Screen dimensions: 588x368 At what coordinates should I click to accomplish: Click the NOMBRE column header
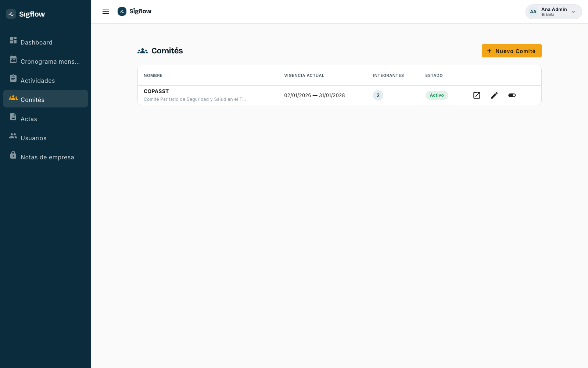coord(153,75)
